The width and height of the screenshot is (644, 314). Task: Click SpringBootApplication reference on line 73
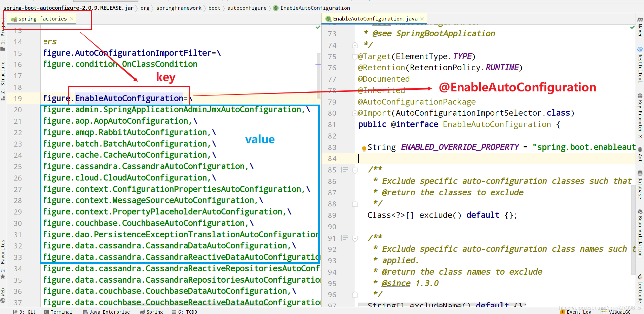pyautogui.click(x=446, y=34)
